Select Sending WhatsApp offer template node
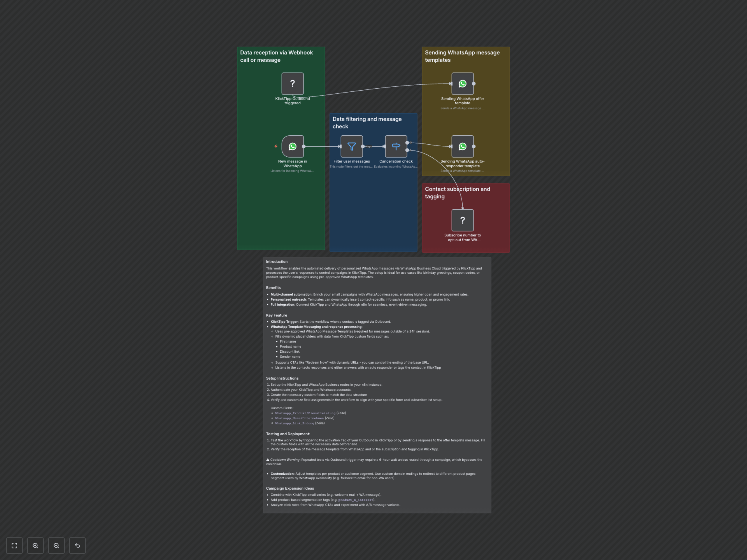Image resolution: width=747 pixels, height=560 pixels. (462, 83)
